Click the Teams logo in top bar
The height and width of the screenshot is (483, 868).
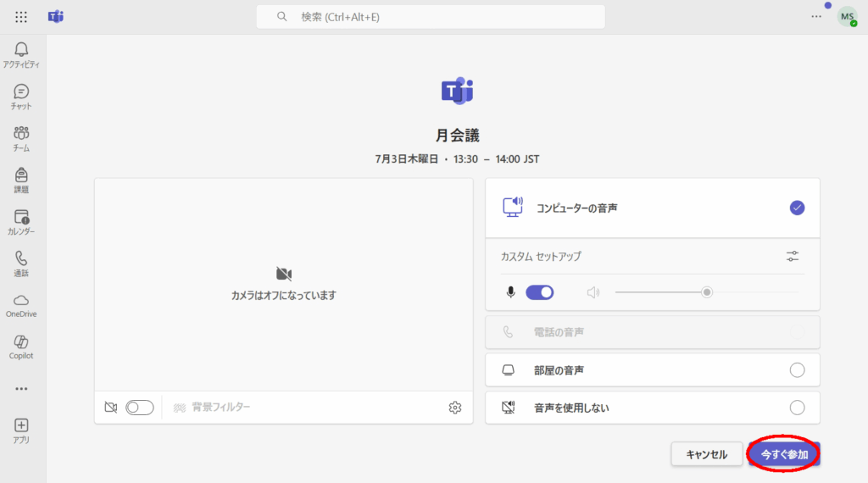pos(56,17)
